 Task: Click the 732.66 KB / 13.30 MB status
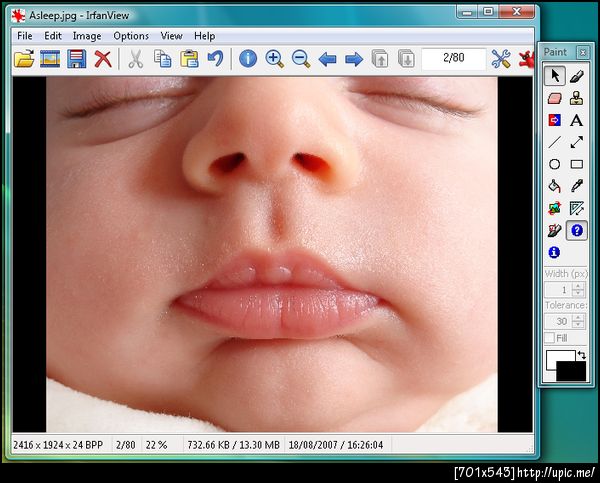coord(233,445)
